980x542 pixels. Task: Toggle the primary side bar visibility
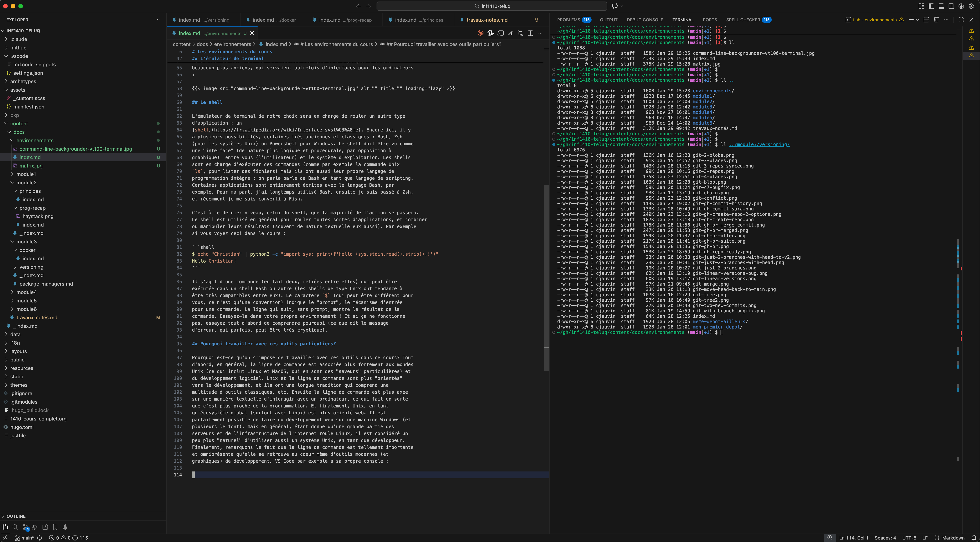[931, 6]
